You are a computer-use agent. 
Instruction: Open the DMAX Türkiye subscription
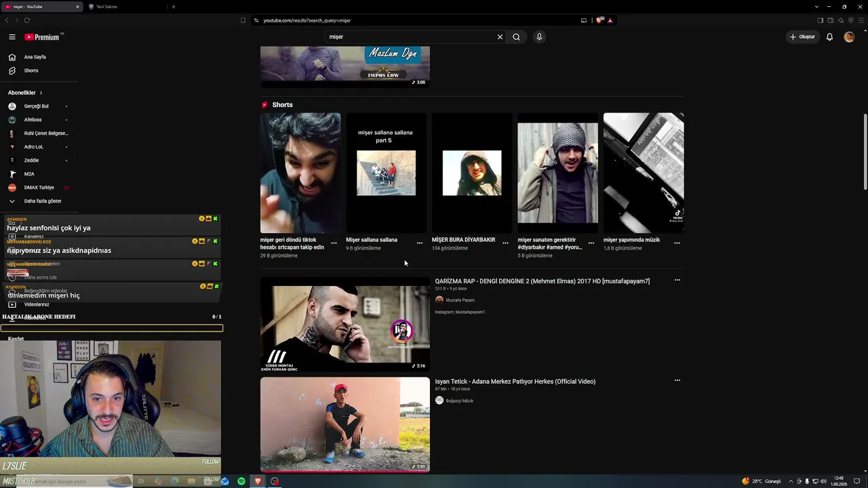coord(39,188)
